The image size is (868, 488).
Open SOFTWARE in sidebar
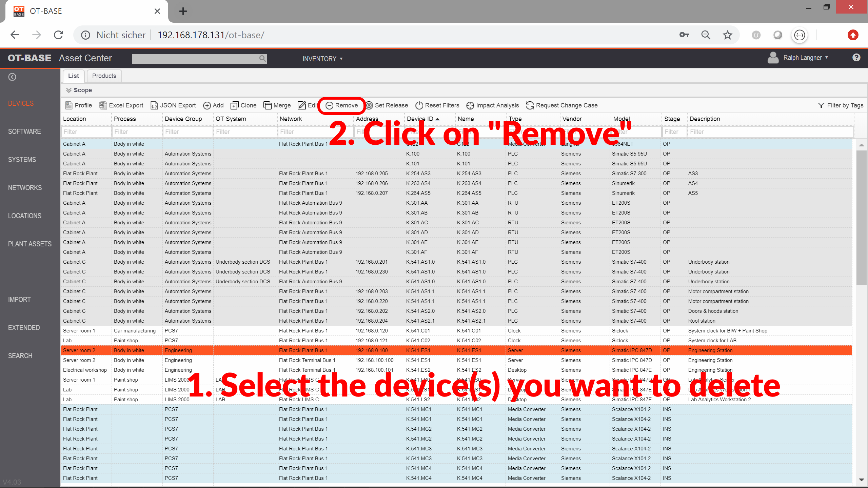click(x=24, y=131)
